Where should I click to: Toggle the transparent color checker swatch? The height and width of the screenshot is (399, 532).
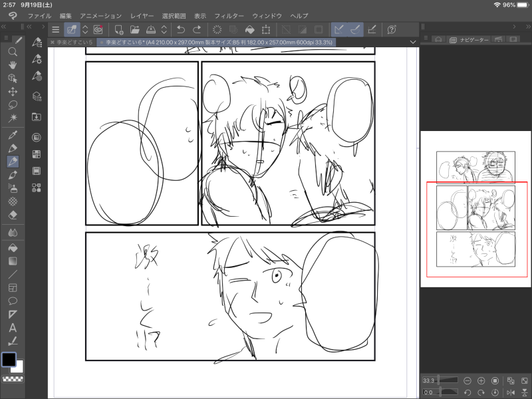[x=13, y=378]
